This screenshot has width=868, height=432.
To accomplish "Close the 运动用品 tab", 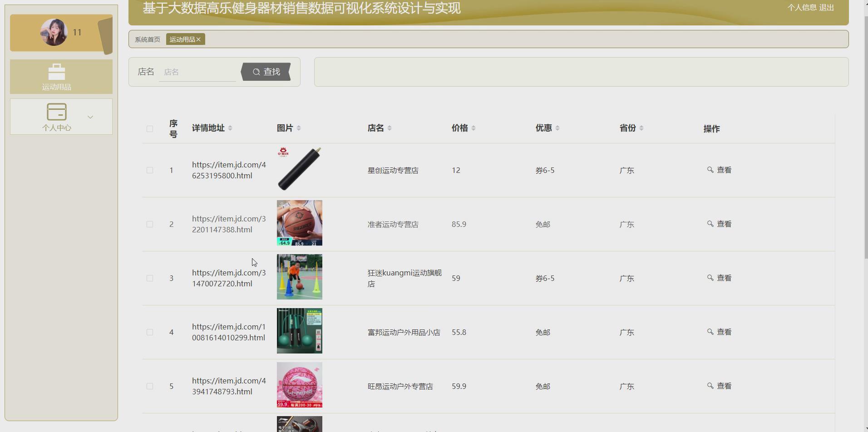I will tap(198, 39).
